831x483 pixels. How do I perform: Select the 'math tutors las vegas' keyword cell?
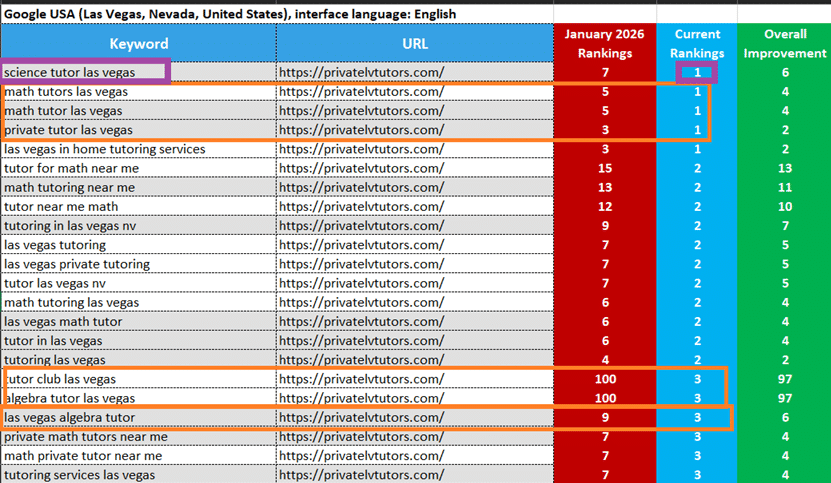[138, 91]
